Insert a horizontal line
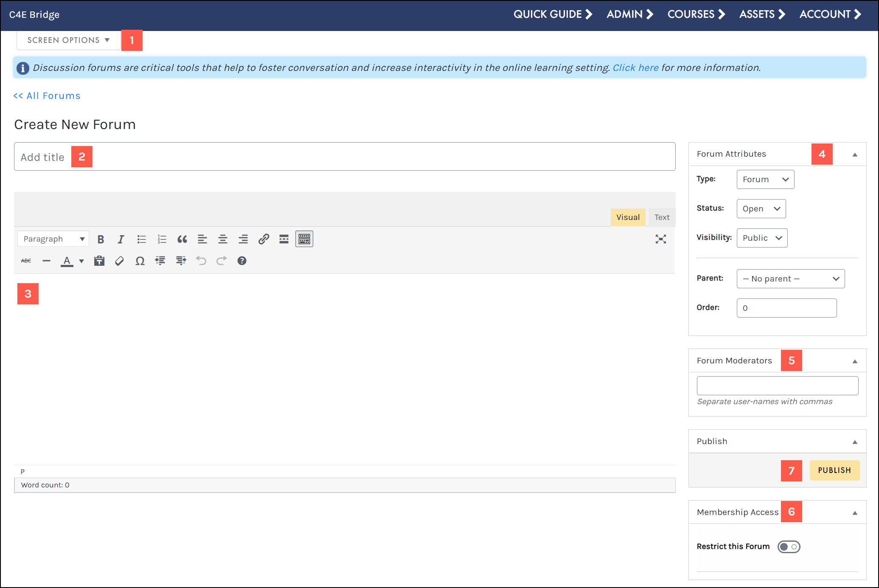 (46, 261)
